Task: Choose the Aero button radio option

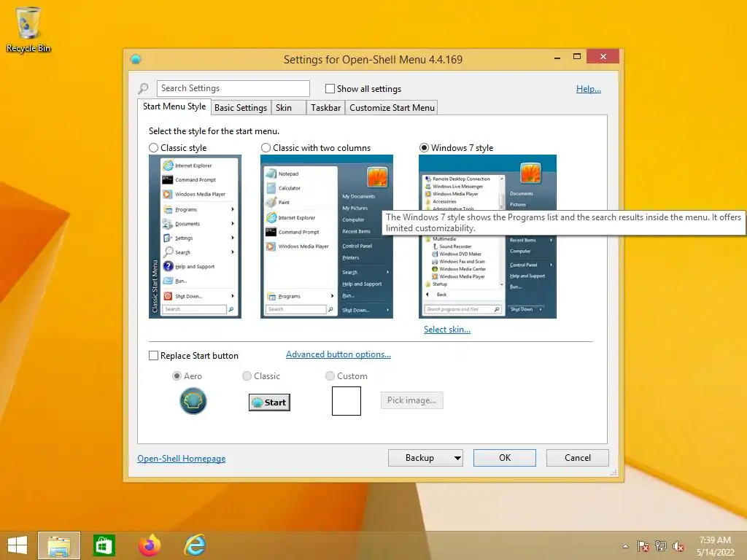Action: pyautogui.click(x=177, y=376)
